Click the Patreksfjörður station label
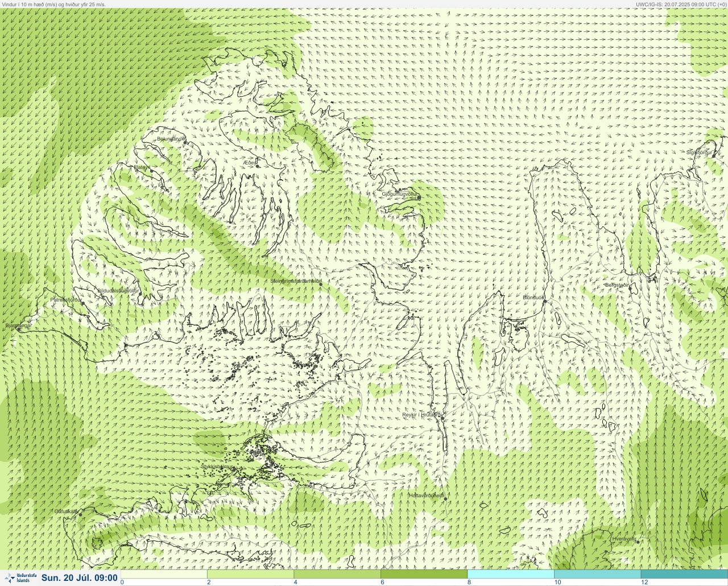728x586 pixels. pos(66,299)
